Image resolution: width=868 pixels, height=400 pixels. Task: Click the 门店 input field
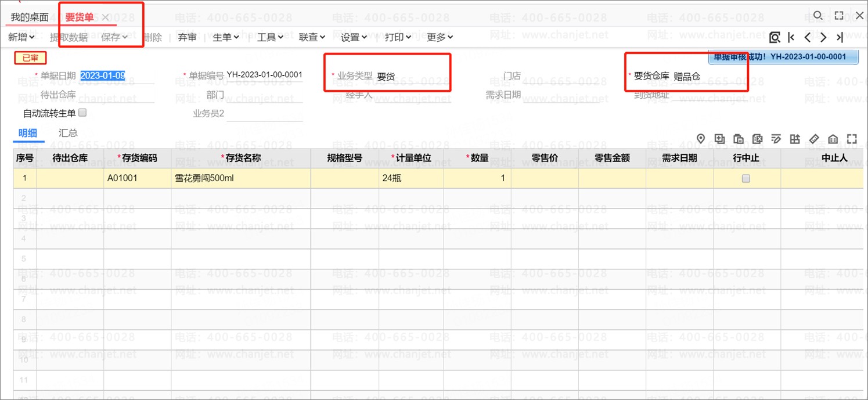pos(561,76)
